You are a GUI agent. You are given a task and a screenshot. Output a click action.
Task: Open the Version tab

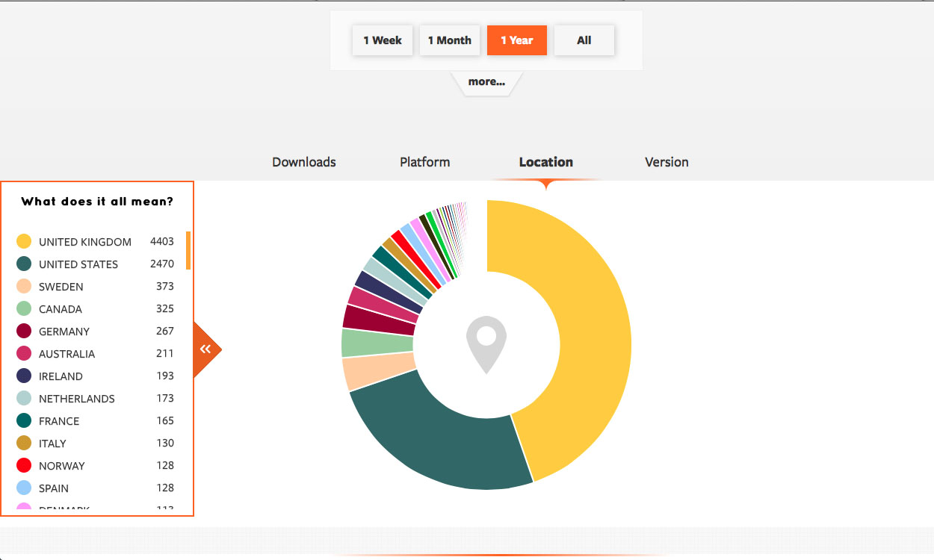click(x=667, y=162)
